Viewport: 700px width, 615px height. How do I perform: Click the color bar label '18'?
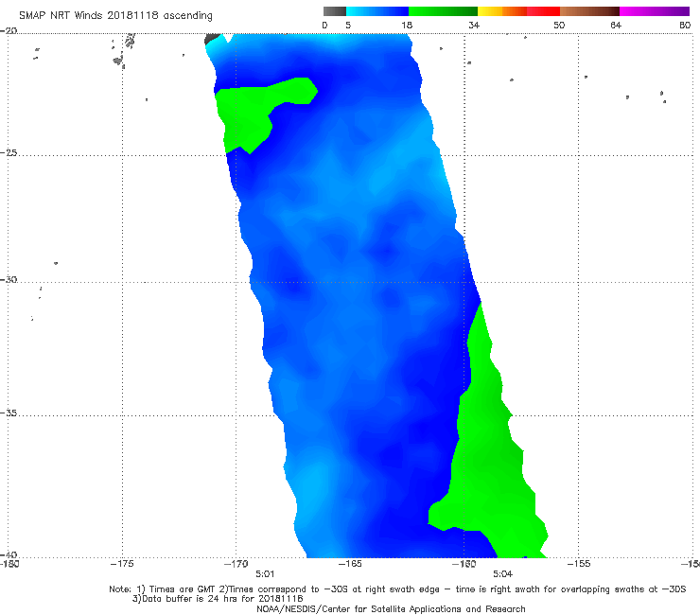pyautogui.click(x=407, y=25)
